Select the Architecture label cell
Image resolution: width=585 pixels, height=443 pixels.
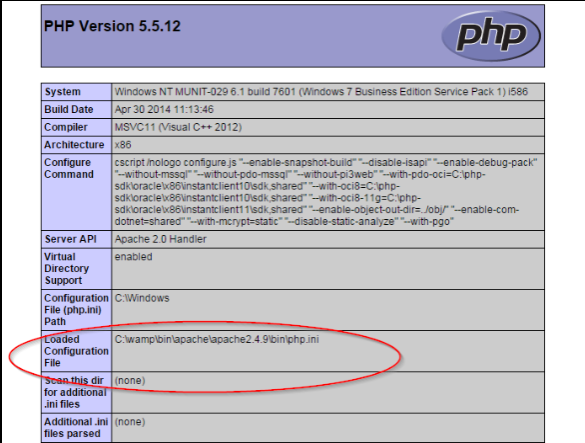pyautogui.click(x=76, y=145)
